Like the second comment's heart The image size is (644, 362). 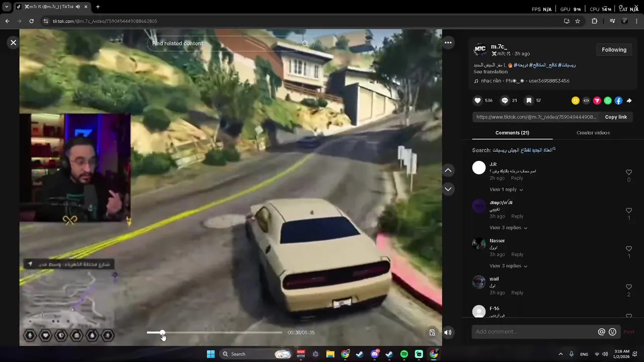tap(628, 211)
